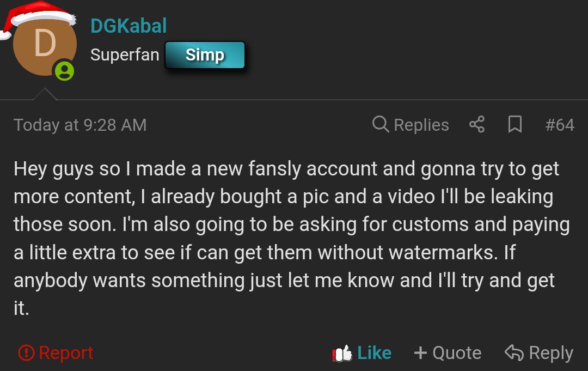Click the green online status indicator
Screen dimensions: 588x371
64,71
